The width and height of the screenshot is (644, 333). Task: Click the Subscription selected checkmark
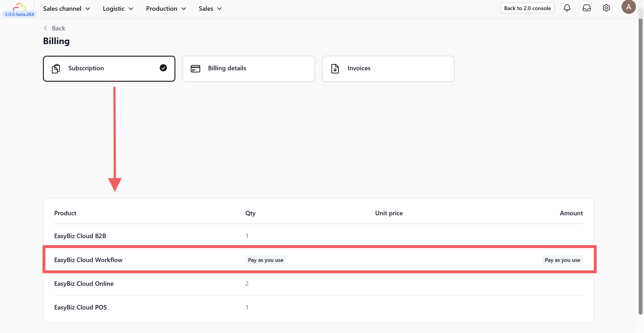pyautogui.click(x=163, y=68)
